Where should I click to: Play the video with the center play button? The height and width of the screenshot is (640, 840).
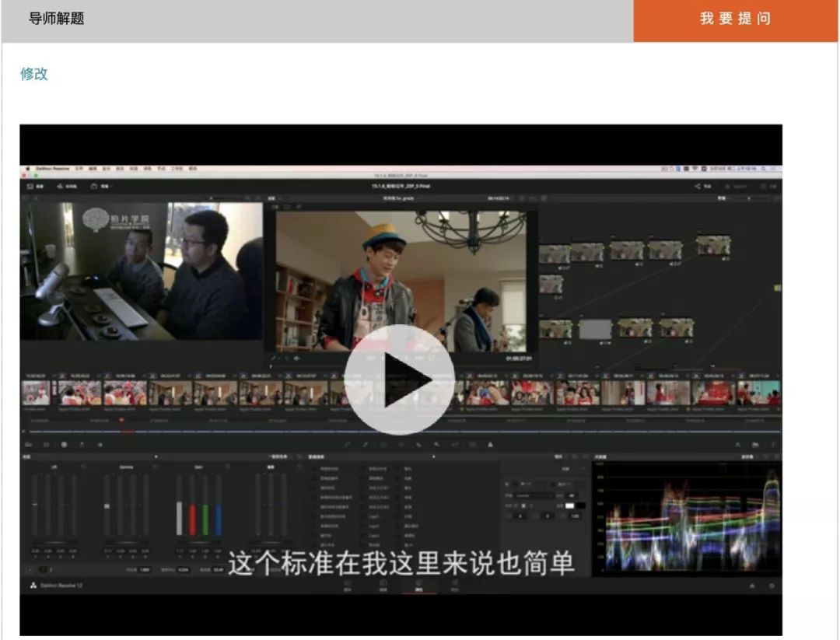pyautogui.click(x=399, y=379)
